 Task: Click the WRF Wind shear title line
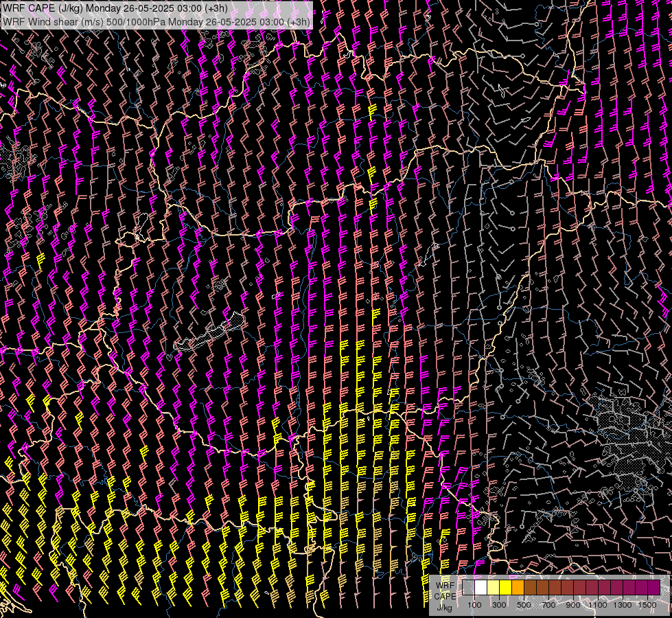[157, 22]
